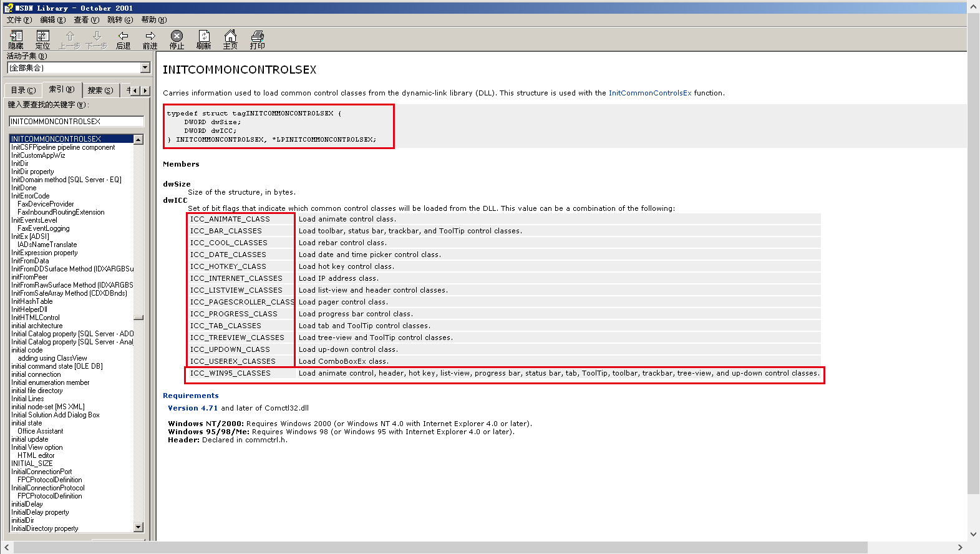980x554 pixels.
Task: Click ICC_WIN95_CLASSES in the flags table
Action: click(230, 373)
